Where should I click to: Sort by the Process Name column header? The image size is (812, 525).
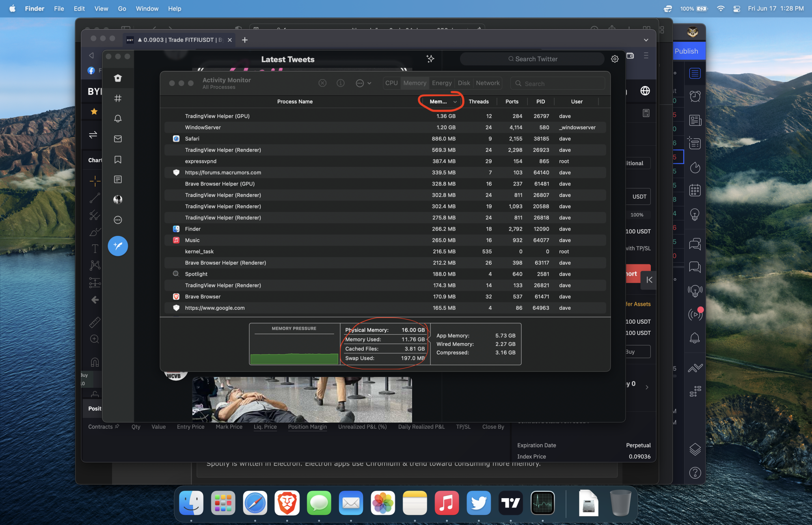point(295,102)
